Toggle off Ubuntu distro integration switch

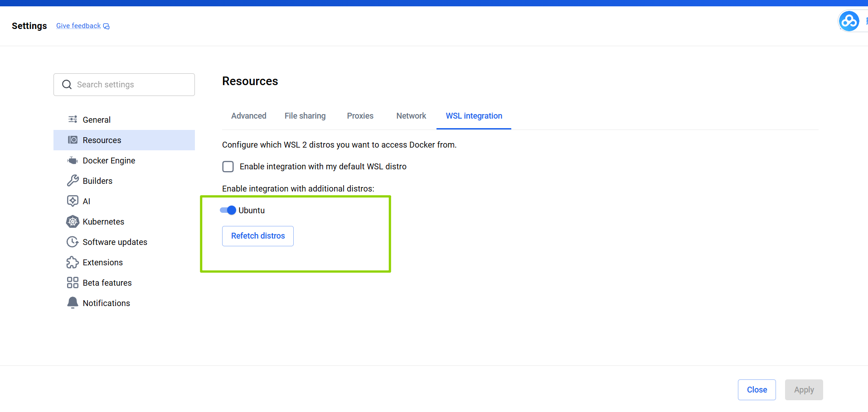[228, 210]
